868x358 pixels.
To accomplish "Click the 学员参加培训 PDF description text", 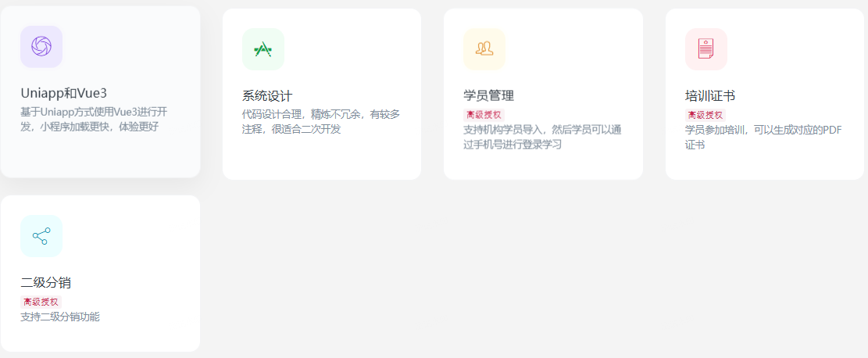I will point(763,137).
